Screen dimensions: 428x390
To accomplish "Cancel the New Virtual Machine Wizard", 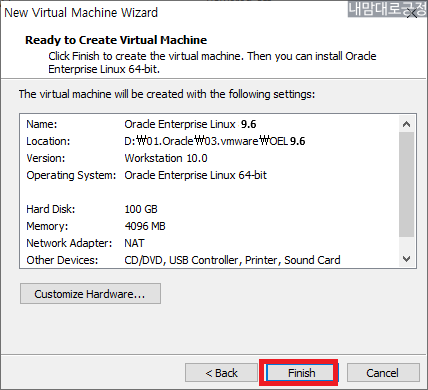I will click(383, 372).
